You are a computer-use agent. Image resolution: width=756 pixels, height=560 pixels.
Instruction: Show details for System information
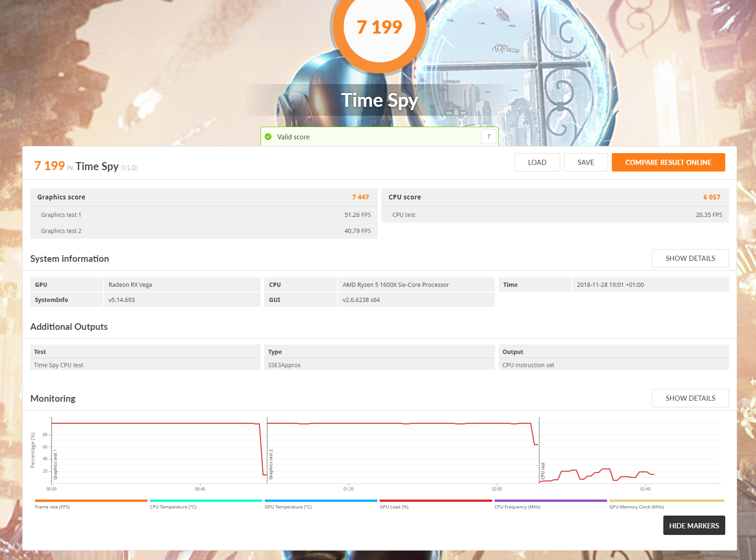pos(690,258)
